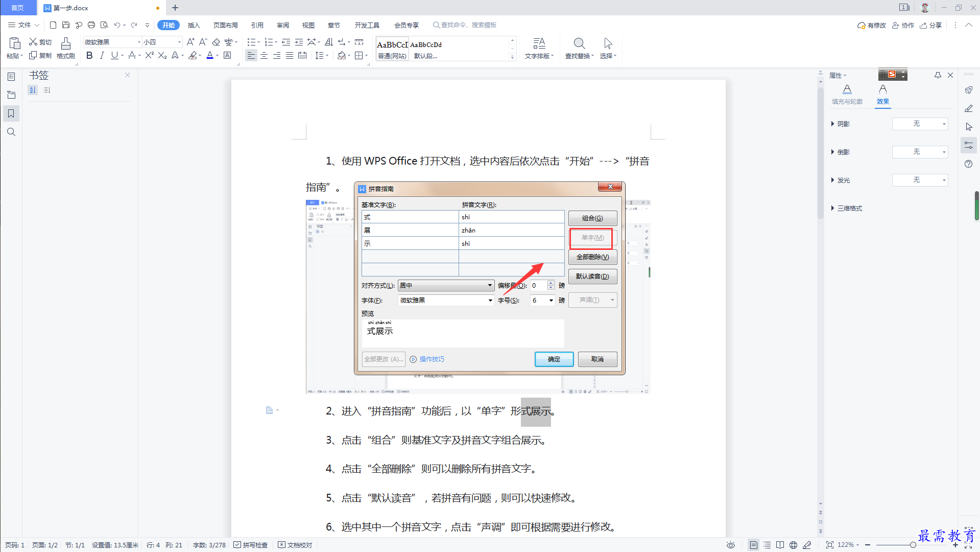980x552 pixels.
Task: Open the Shadow (阴影) effect dropdown
Action: (920, 124)
